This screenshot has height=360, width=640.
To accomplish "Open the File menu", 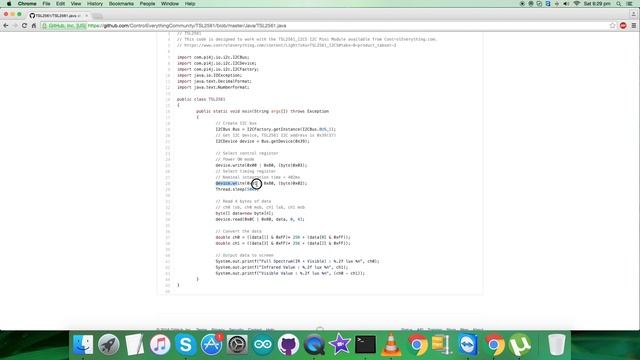I will (47, 4).
